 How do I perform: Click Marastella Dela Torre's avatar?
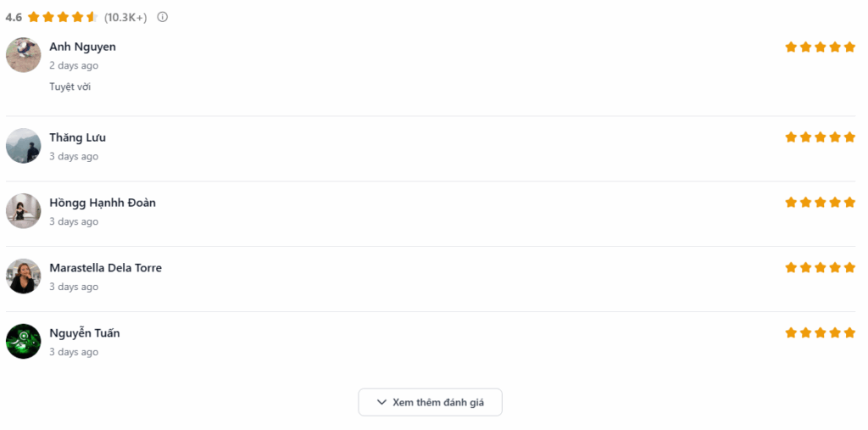(x=23, y=276)
